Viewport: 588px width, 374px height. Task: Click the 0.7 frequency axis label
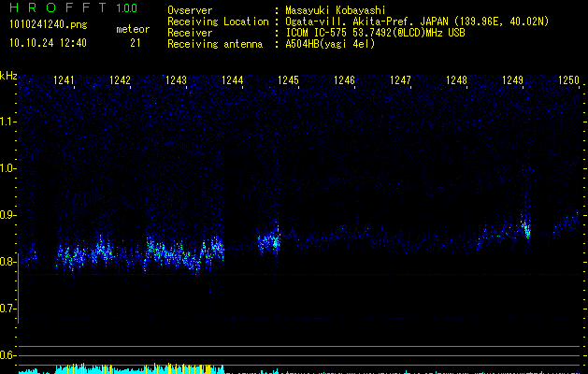click(x=8, y=309)
